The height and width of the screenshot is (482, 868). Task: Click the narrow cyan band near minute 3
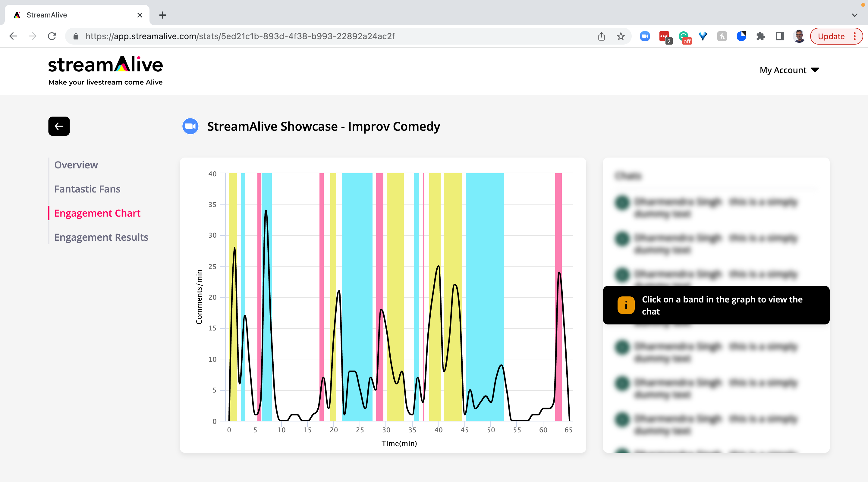243,297
